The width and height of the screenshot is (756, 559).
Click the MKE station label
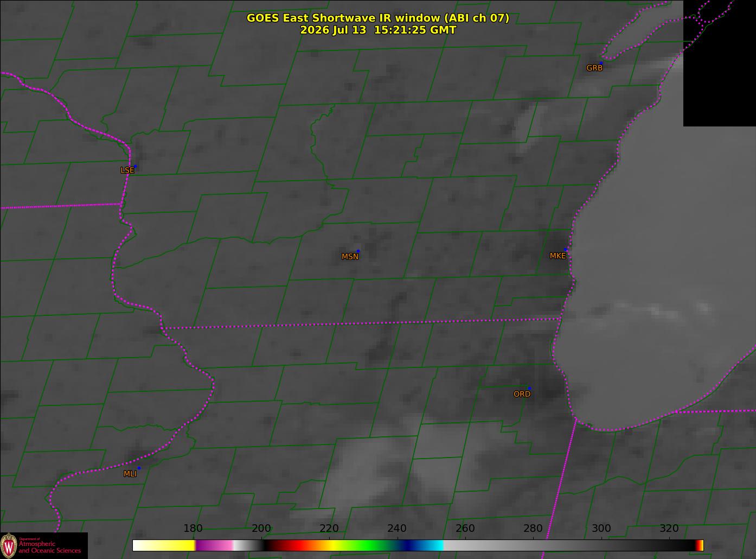tap(558, 256)
